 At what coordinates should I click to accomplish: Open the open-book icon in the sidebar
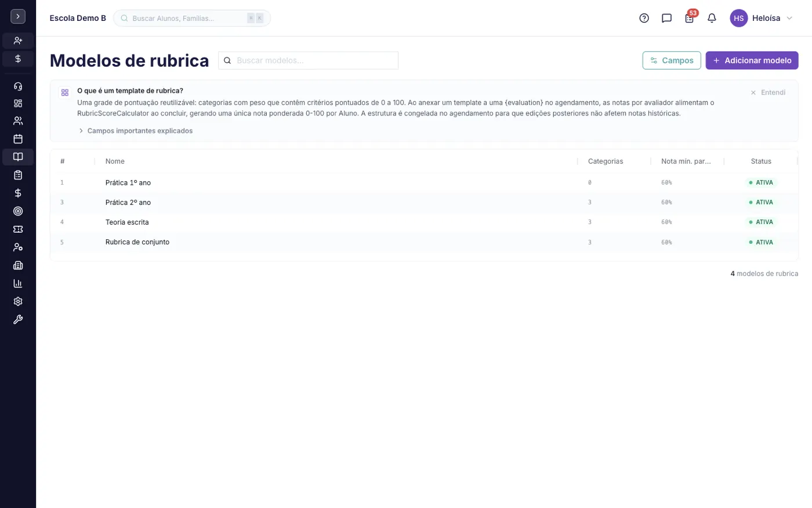point(18,157)
